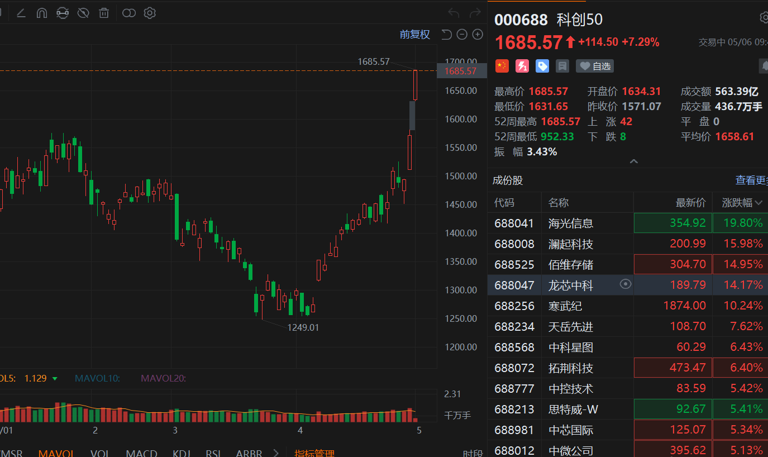
Task: Open chart settings gear icon
Action: [x=150, y=13]
